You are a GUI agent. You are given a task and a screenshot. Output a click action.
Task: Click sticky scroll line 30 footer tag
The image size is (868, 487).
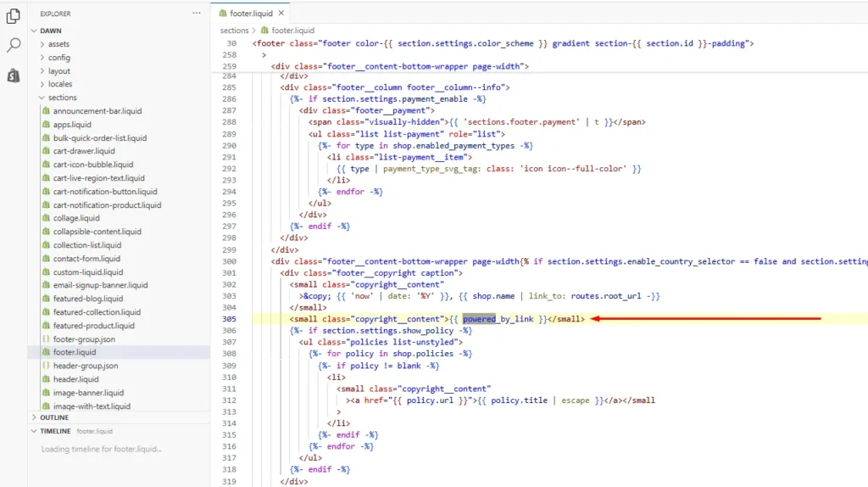tap(504, 43)
